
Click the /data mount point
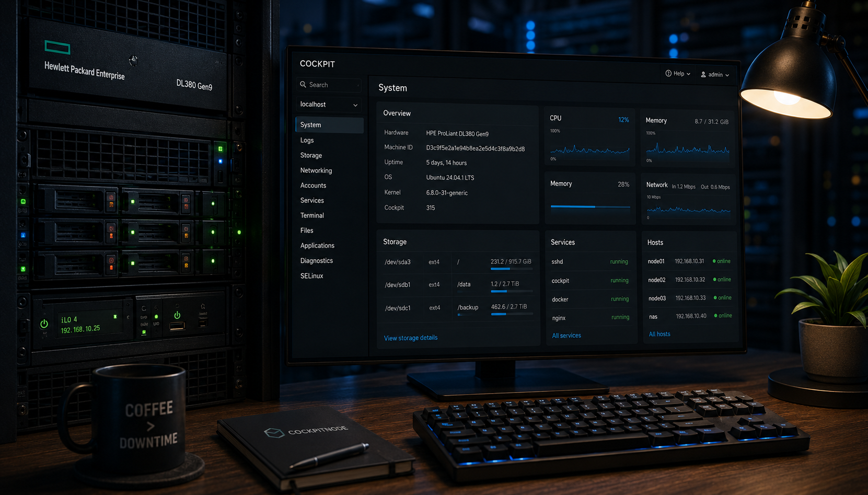point(464,284)
